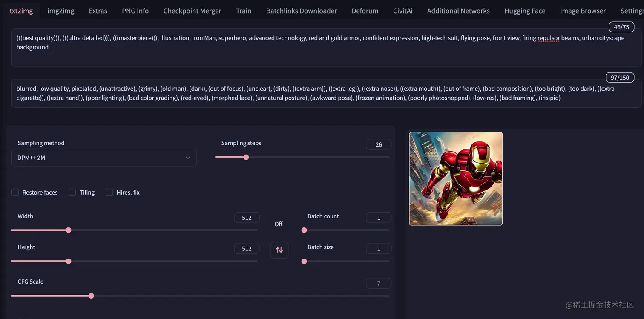Click the 'CFG Scale' label
Viewport: 644px width, 319px height.
tap(30, 282)
